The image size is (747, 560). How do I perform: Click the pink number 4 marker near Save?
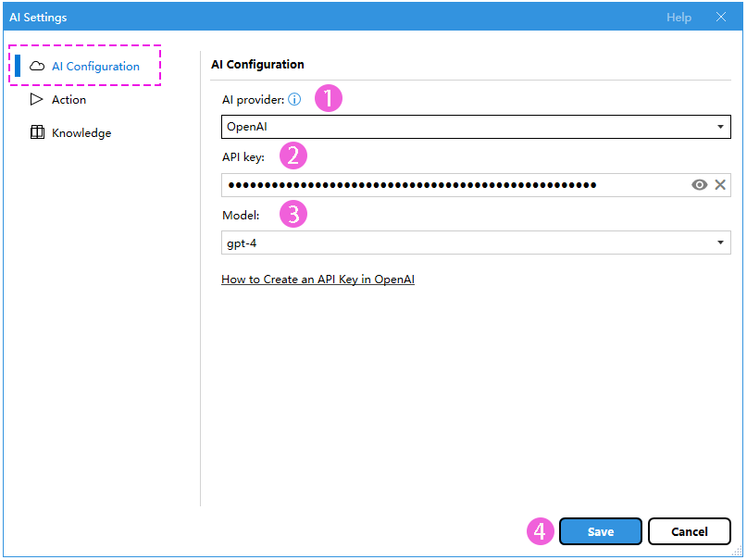point(541,531)
